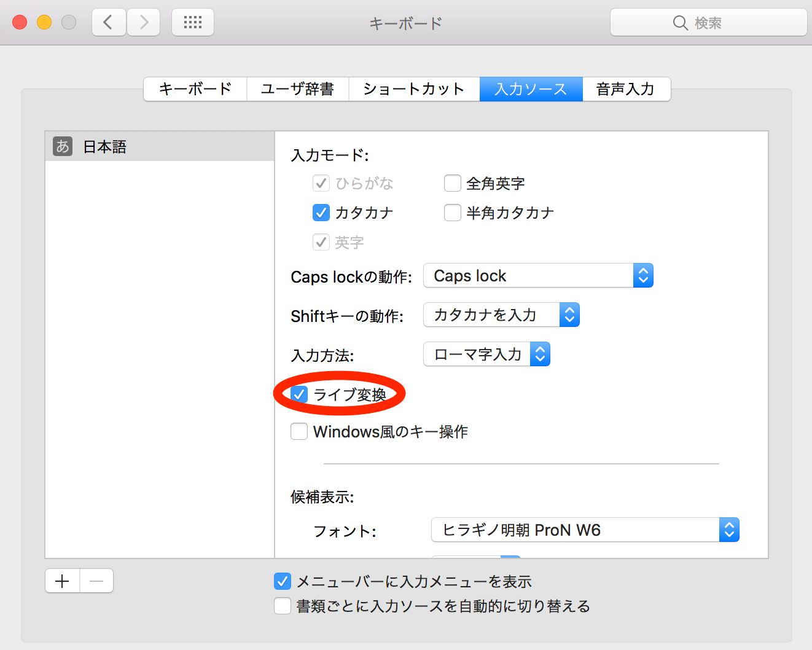Switch to the 音声入力 tab
Image resolution: width=812 pixels, height=650 pixels.
[627, 89]
